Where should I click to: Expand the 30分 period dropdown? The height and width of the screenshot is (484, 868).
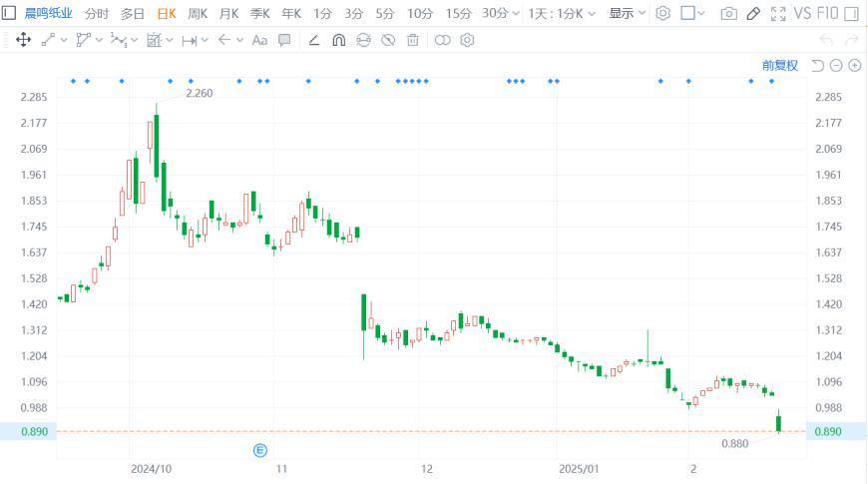[x=500, y=14]
